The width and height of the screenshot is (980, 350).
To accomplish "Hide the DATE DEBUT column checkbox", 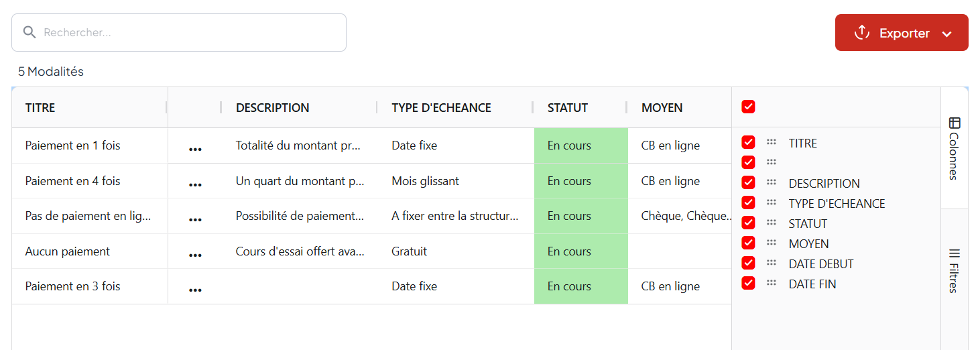I will click(x=748, y=263).
